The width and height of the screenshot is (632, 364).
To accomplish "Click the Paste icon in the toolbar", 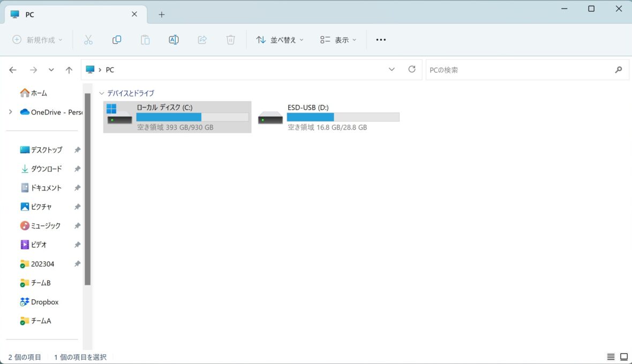I will click(x=145, y=39).
